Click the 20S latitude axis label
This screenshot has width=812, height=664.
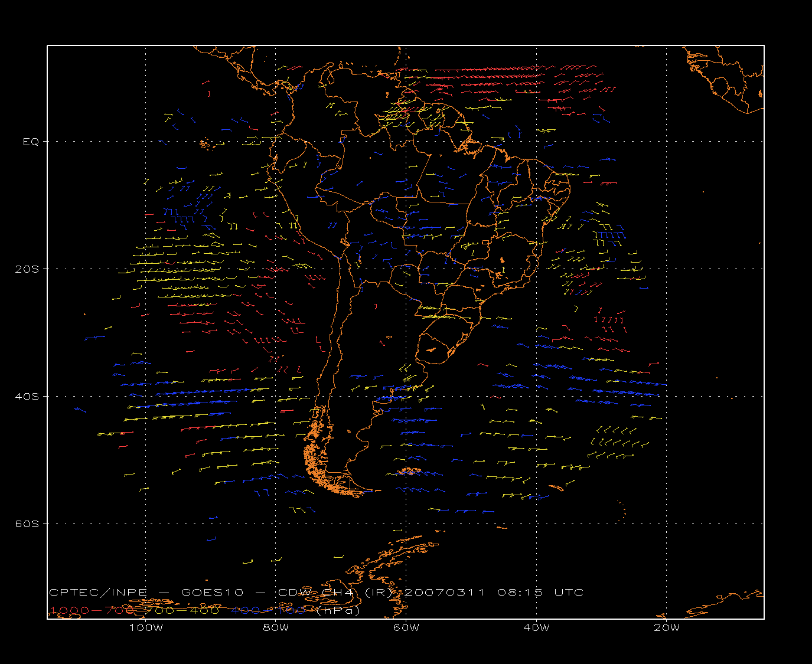(x=27, y=269)
